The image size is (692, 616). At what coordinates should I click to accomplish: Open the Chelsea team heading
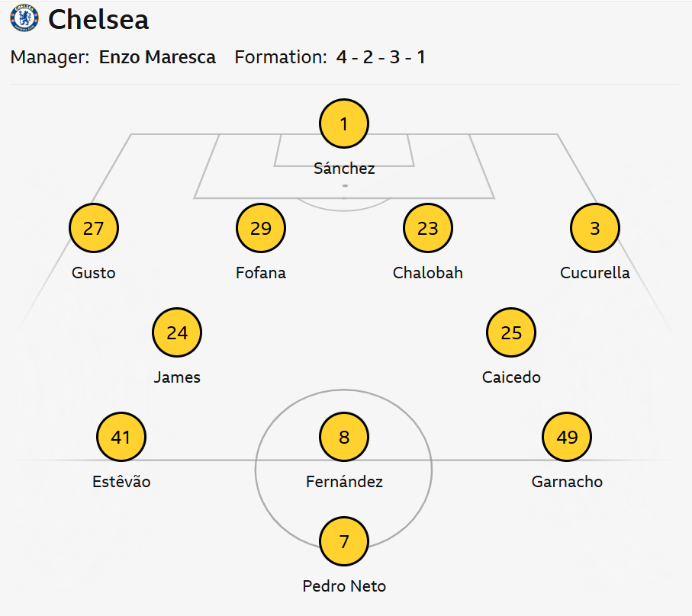click(x=98, y=20)
